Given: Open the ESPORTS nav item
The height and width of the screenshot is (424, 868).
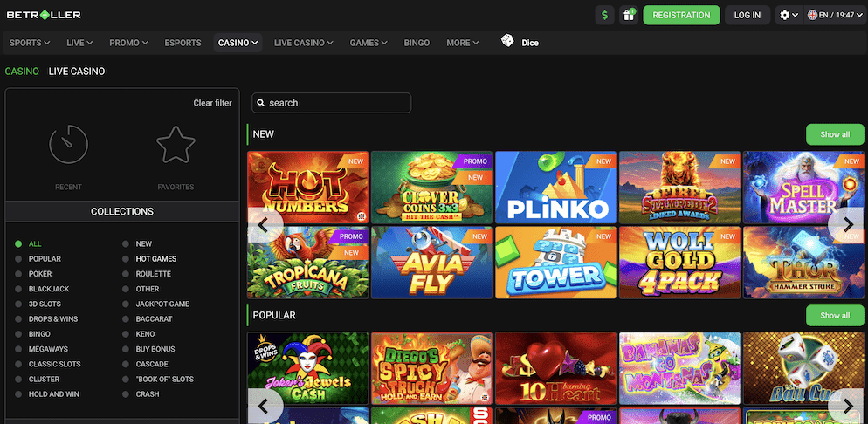Looking at the screenshot, I should click(183, 43).
